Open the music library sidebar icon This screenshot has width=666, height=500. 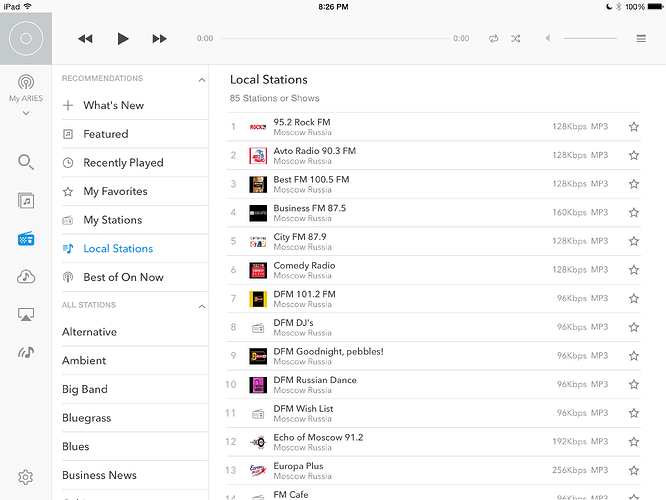click(x=26, y=201)
